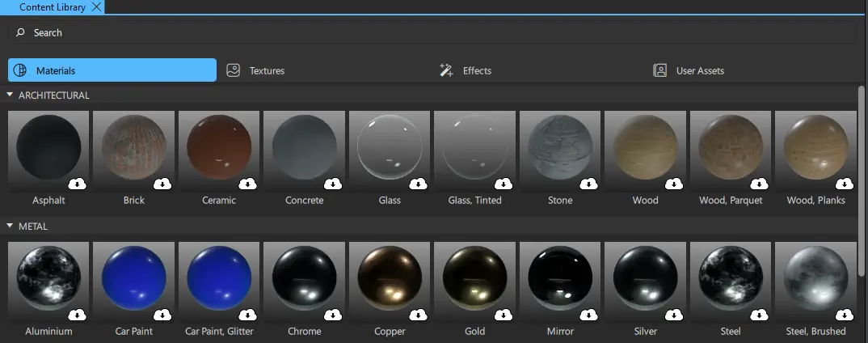
Task: Click the download cloud icon on Asphalt
Action: click(x=77, y=184)
